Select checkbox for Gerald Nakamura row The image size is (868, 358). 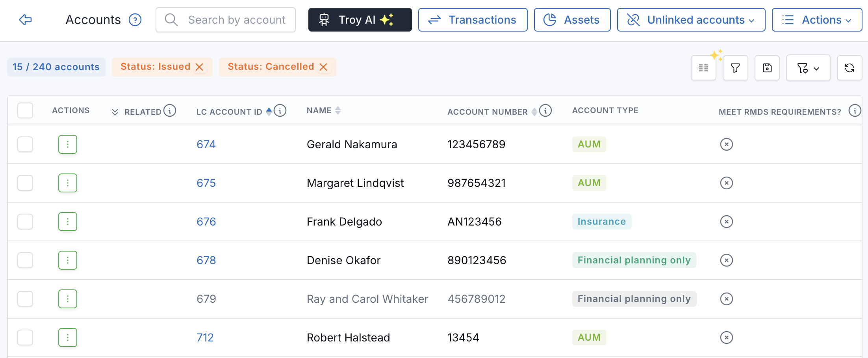click(x=25, y=144)
